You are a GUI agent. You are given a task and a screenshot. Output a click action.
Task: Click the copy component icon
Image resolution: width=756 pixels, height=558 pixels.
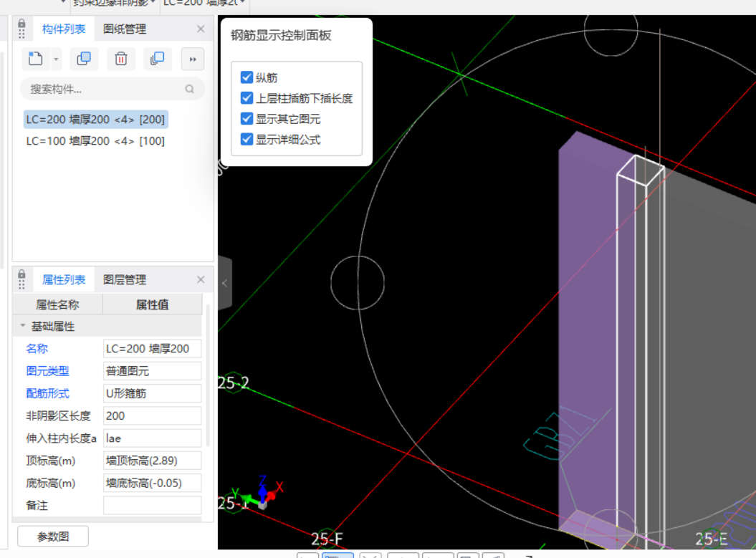(x=84, y=59)
